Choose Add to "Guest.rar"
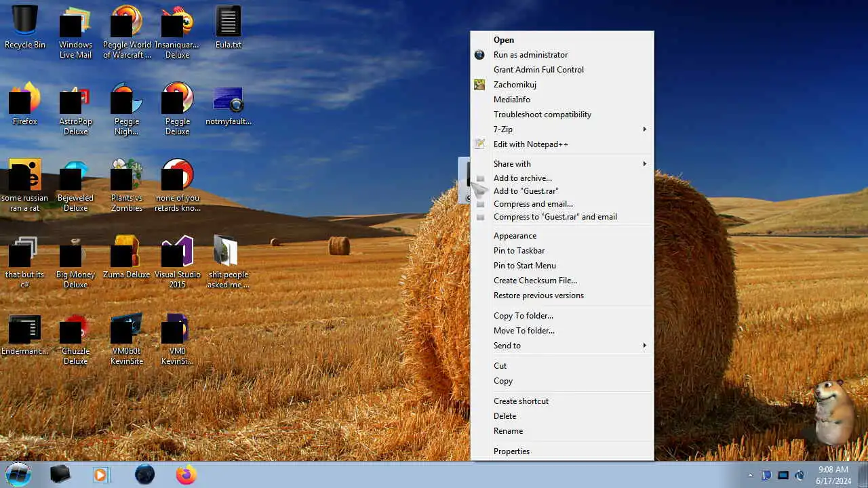 coord(562,191)
